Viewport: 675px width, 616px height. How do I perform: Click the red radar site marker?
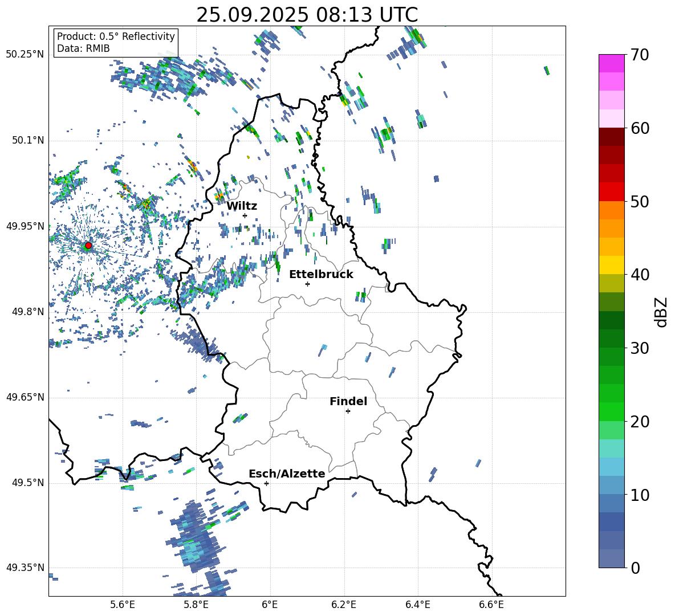click(x=88, y=246)
